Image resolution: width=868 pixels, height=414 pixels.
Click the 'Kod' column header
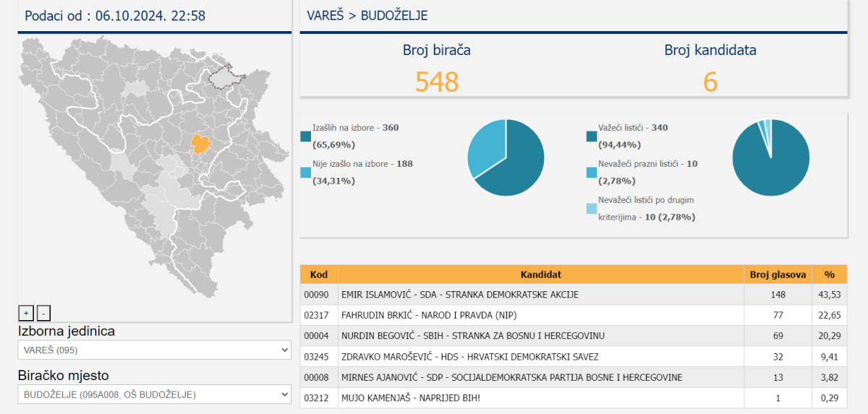[x=319, y=275]
